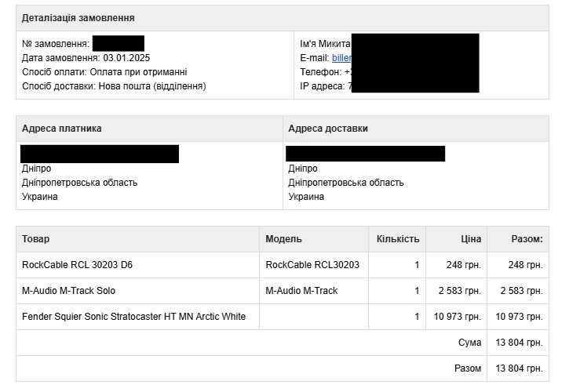Click the 'RockCable RCL30203' model cell
The height and width of the screenshot is (392, 569).
point(312,265)
